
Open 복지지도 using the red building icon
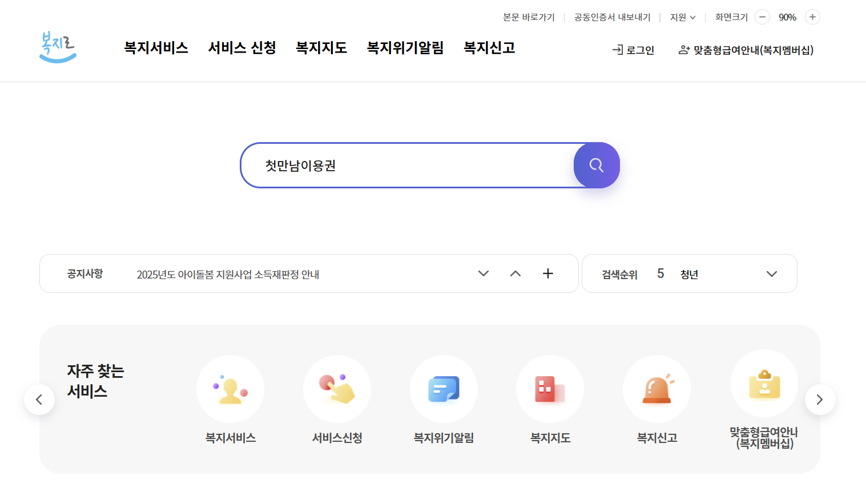pyautogui.click(x=550, y=389)
